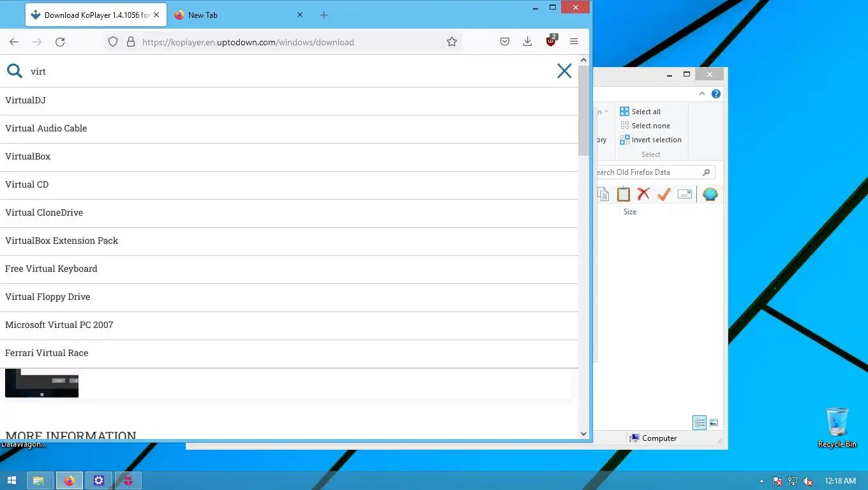The width and height of the screenshot is (868, 490).
Task: Select VirtualBox from the suggestions
Action: click(x=288, y=156)
